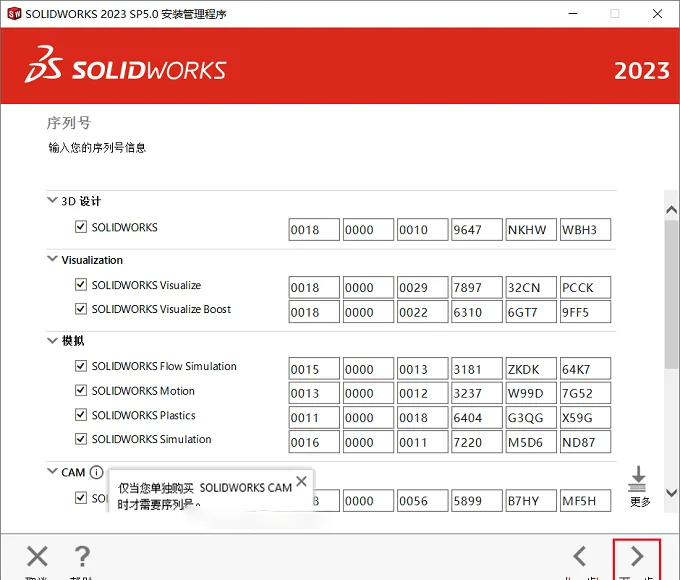
Task: Click the 序列号 heading text
Action: click(69, 123)
